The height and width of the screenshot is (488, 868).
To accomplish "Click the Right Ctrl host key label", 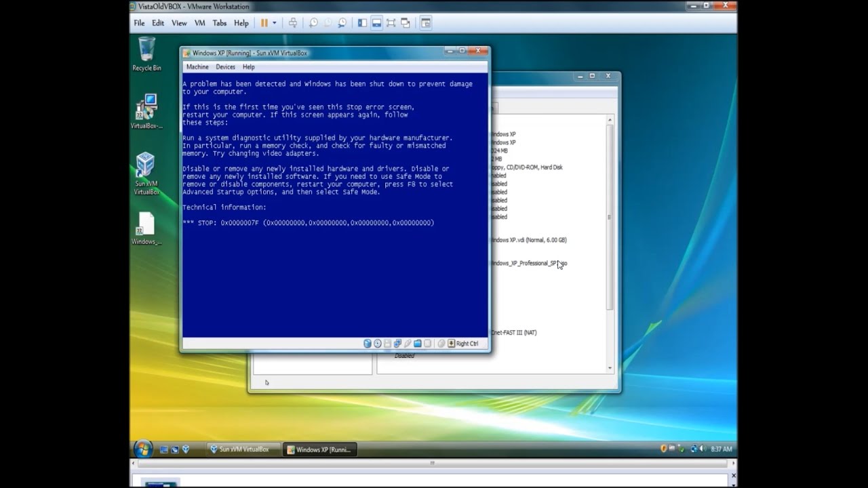I will (x=467, y=344).
